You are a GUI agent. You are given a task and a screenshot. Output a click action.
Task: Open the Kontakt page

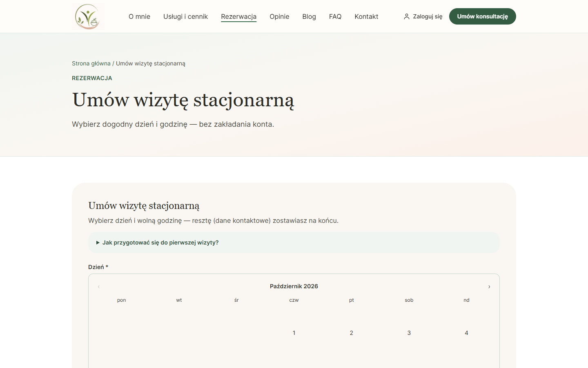(366, 16)
